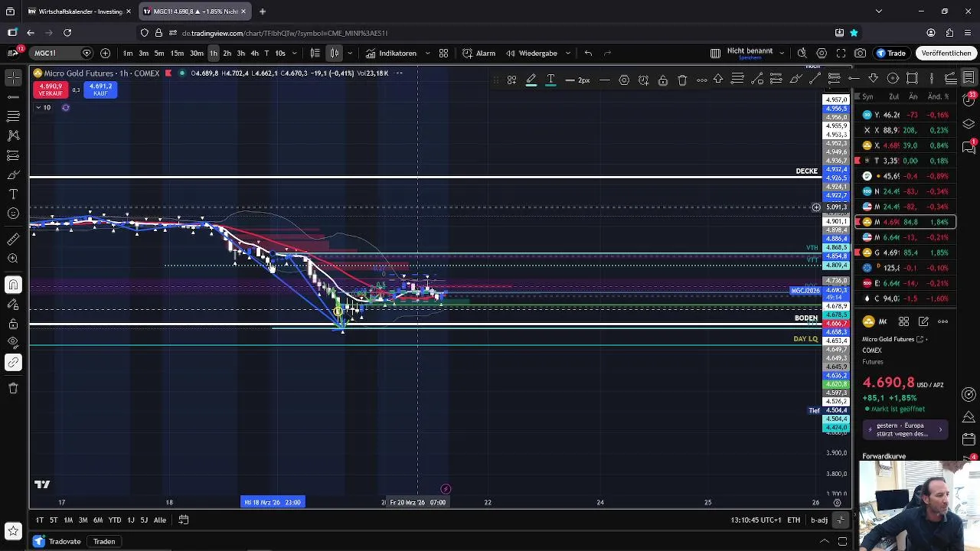
Task: Select the candlestick chart type icon
Action: coord(335,53)
